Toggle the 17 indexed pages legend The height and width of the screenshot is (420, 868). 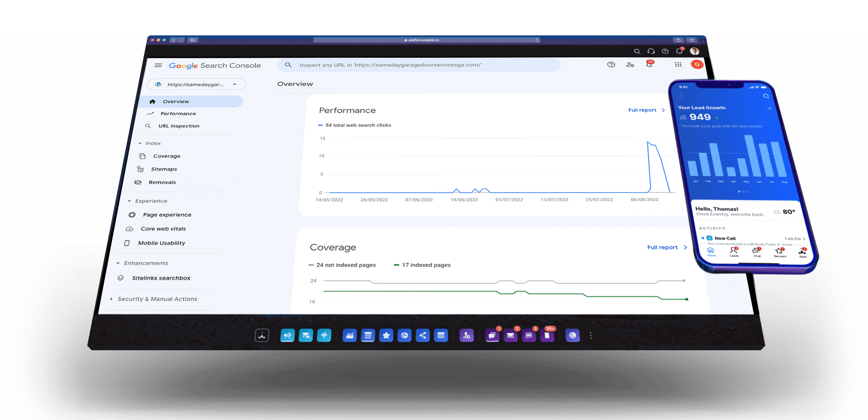422,265
